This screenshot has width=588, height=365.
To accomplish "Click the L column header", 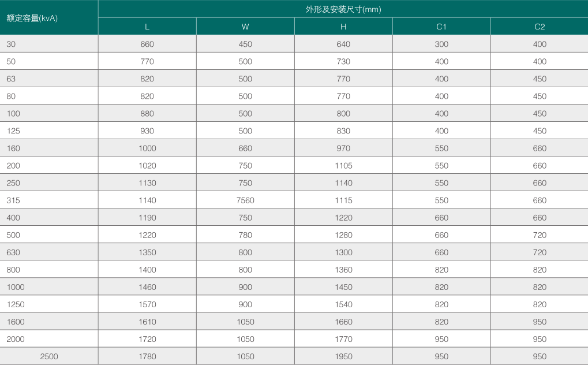I will point(147,26).
